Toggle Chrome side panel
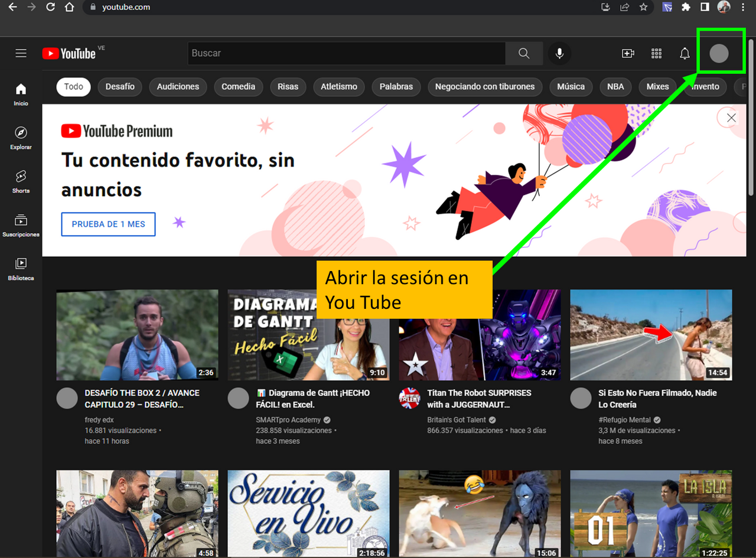 [705, 7]
